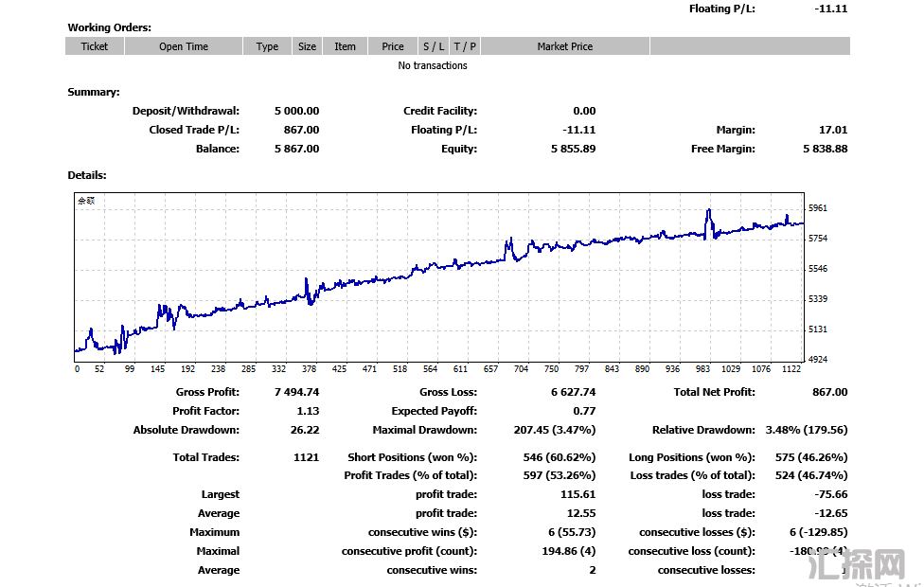Viewport: 924px width, 587px height.
Task: Select consecutive losses value 6 (-129.85)
Action: click(819, 532)
